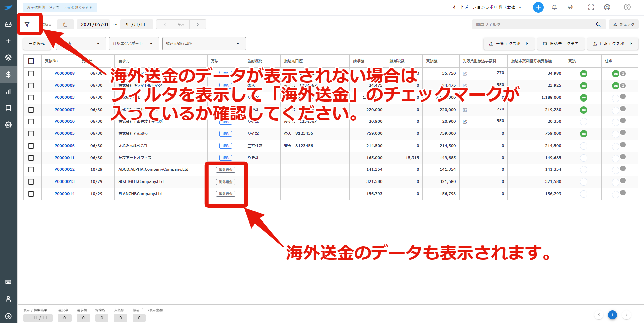
Task: Open the 一括操作 bulk action menu
Action: tap(37, 44)
